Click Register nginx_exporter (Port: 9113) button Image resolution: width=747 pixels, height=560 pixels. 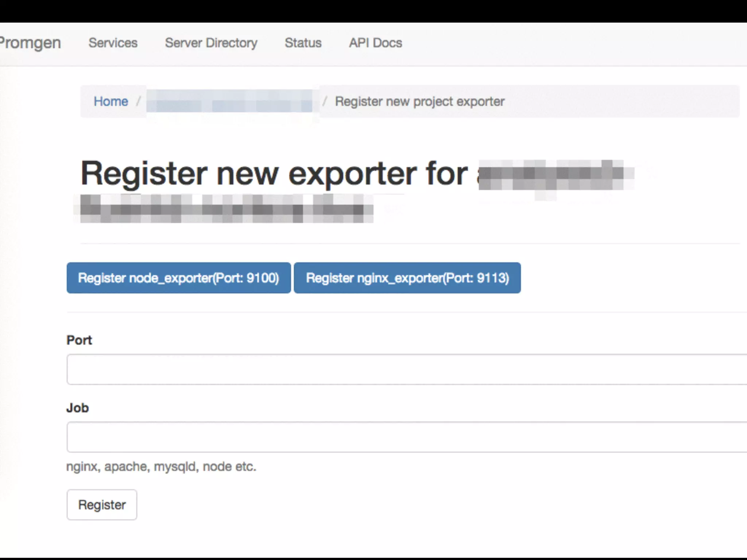[407, 278]
